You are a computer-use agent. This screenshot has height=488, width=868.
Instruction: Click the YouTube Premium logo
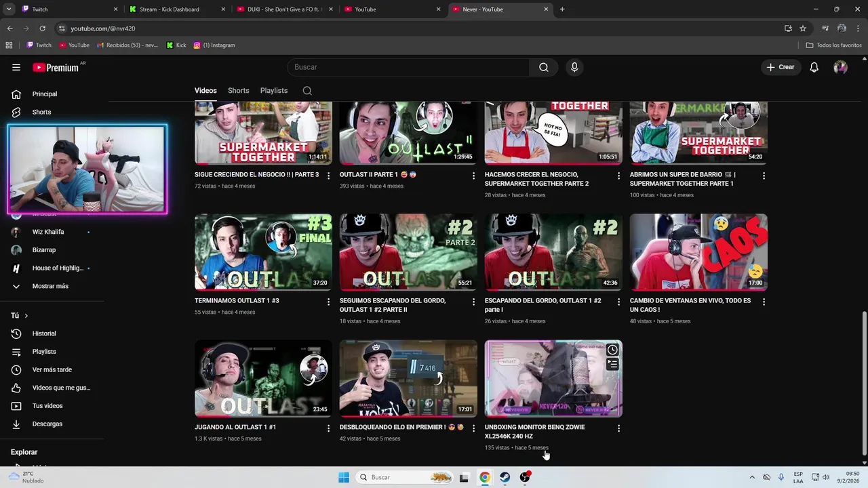click(56, 67)
